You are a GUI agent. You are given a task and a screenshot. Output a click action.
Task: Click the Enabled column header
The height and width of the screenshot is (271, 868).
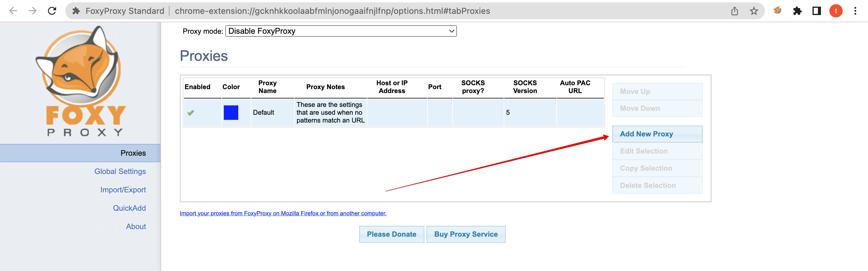click(197, 87)
